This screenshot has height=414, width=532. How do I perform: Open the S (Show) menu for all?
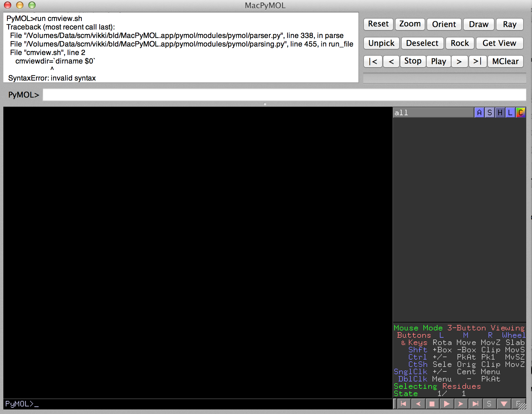[x=489, y=112]
